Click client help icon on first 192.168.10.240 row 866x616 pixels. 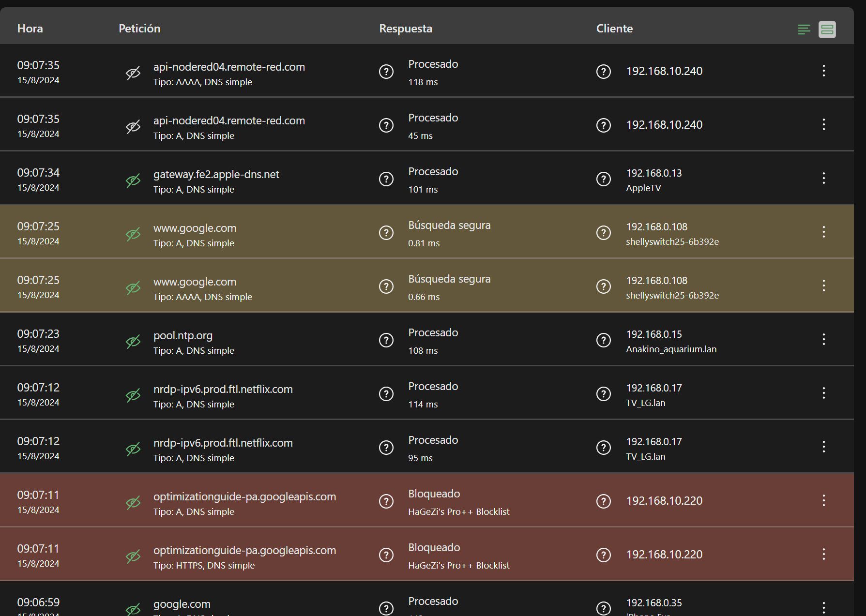603,72
